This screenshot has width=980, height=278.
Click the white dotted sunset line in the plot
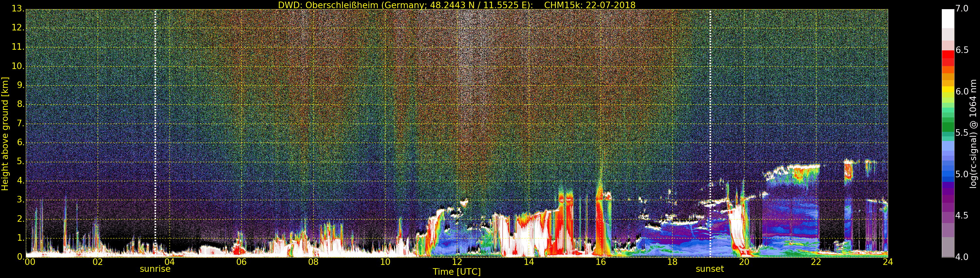[x=710, y=114]
